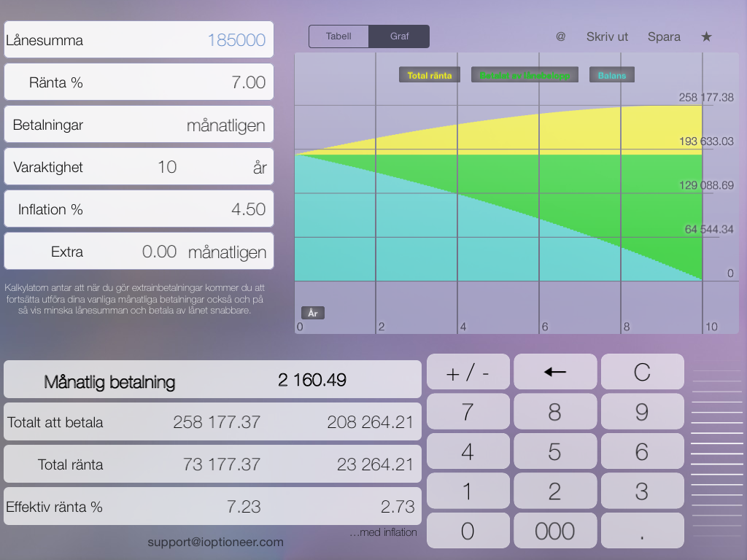The image size is (747, 560).
Task: Open the support@ioptioneer.com email link
Action: point(215,542)
